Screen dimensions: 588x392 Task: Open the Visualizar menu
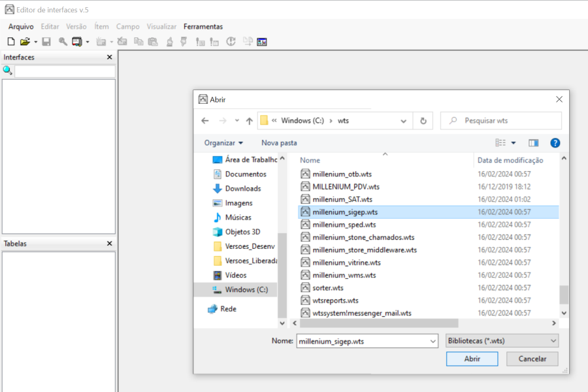click(x=161, y=27)
